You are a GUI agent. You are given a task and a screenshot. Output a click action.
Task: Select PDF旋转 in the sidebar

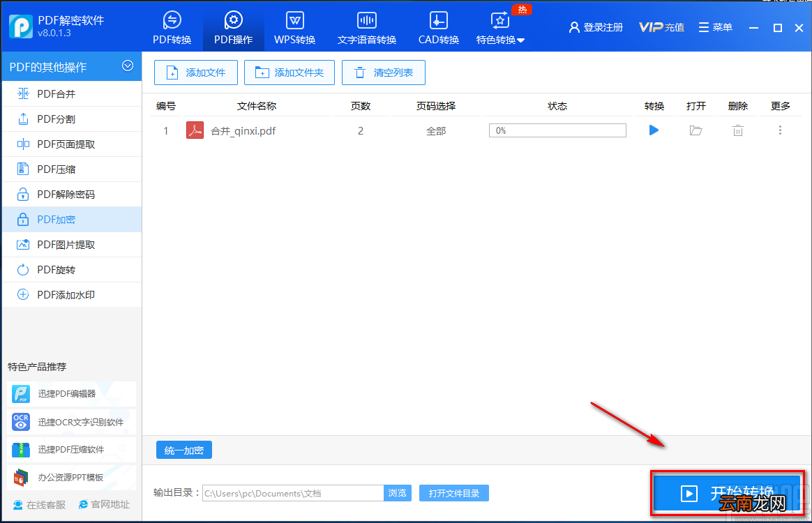click(x=72, y=270)
